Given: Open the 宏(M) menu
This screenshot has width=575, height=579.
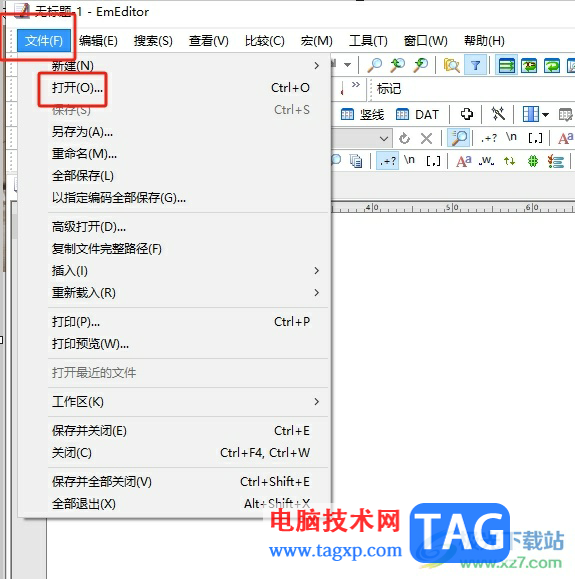Looking at the screenshot, I should (x=317, y=41).
